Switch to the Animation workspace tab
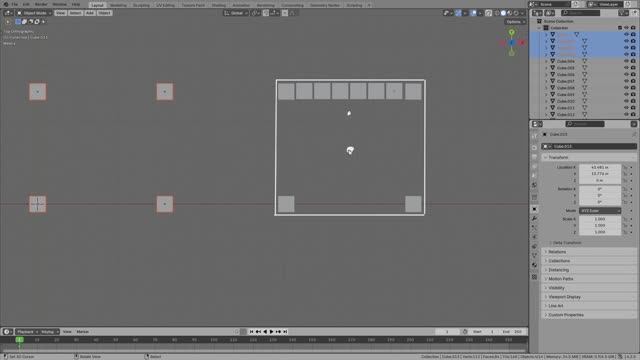640x360 pixels. [241, 5]
